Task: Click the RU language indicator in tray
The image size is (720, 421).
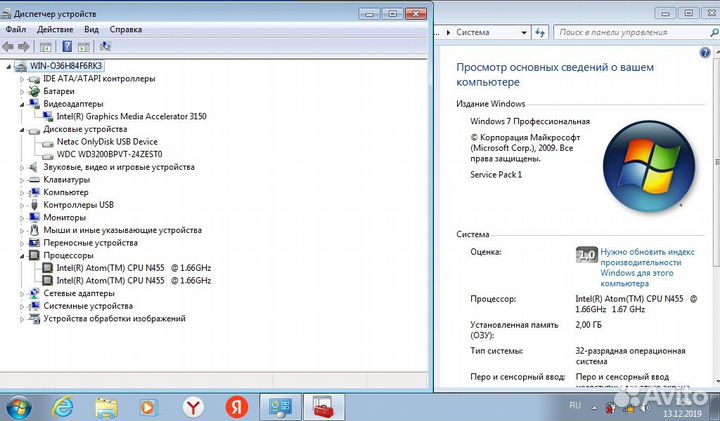Action: pyautogui.click(x=575, y=405)
